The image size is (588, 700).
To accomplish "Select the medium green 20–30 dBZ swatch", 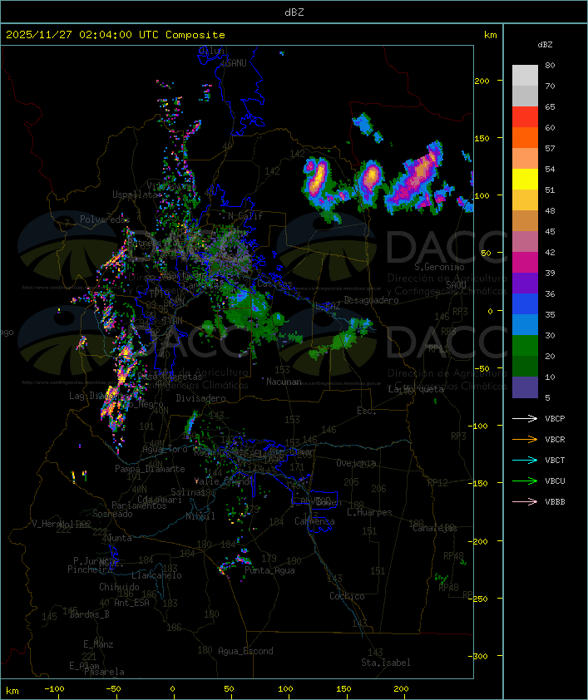I will pyautogui.click(x=525, y=345).
